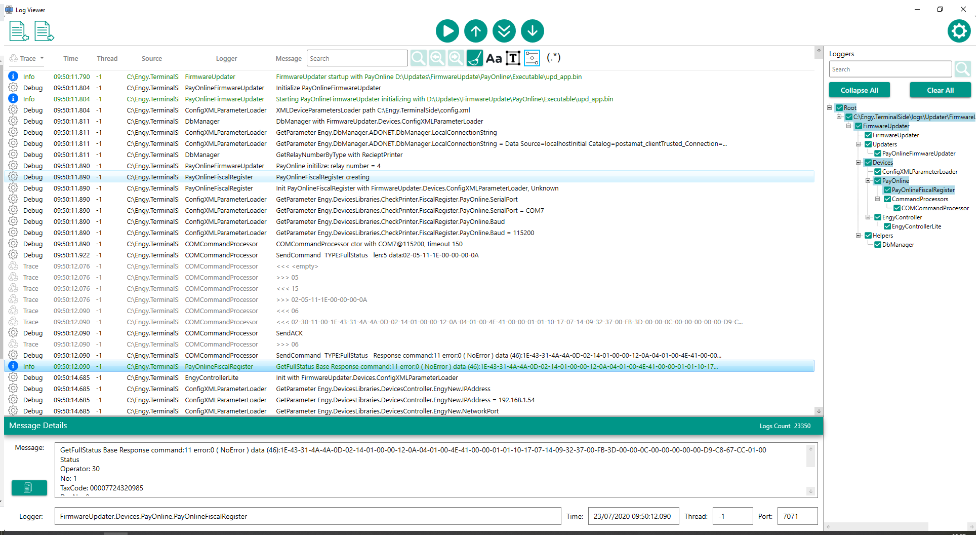
Task: Collapse the Devices tree node
Action: 858,162
